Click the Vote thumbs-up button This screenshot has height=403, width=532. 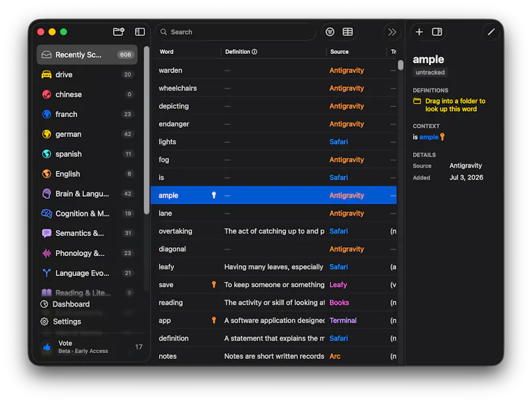(x=47, y=346)
